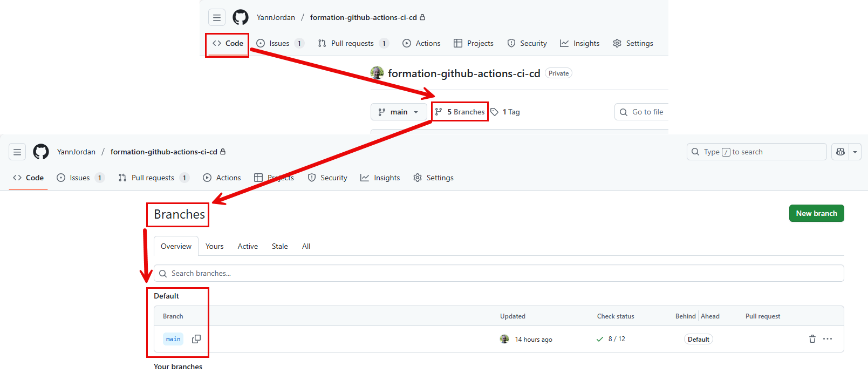Open the three-dot menu for main branch
Image resolution: width=868 pixels, height=373 pixels.
coord(828,339)
